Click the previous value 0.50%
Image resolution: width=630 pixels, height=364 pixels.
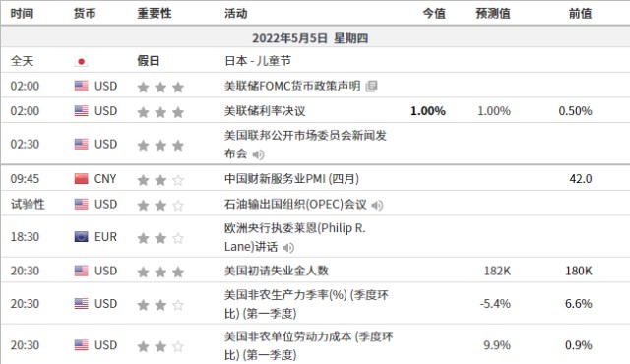coord(575,111)
